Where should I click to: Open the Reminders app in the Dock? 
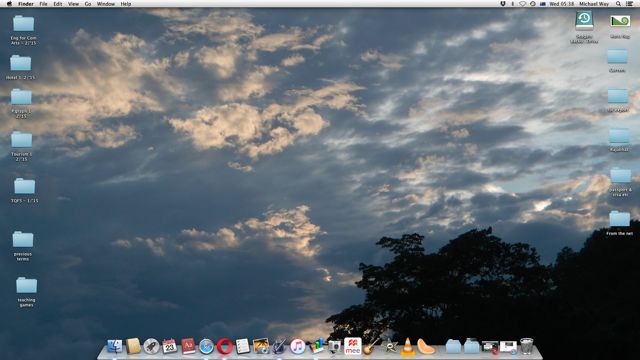tap(242, 347)
